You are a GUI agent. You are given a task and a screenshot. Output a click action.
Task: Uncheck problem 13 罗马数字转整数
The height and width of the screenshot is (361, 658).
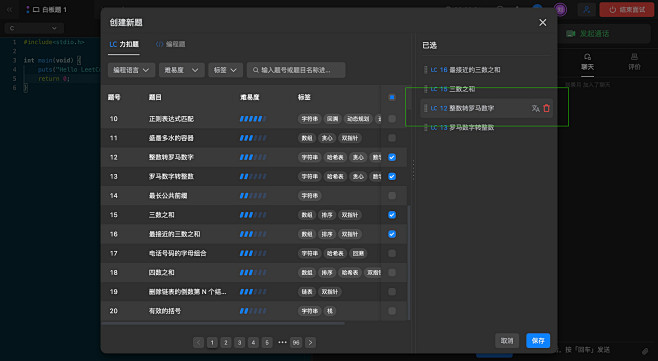pyautogui.click(x=392, y=176)
